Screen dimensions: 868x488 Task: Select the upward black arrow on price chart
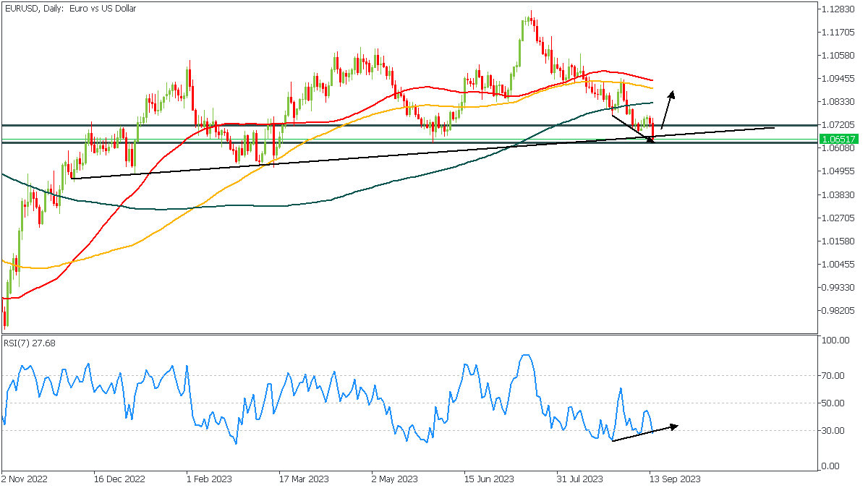668,108
